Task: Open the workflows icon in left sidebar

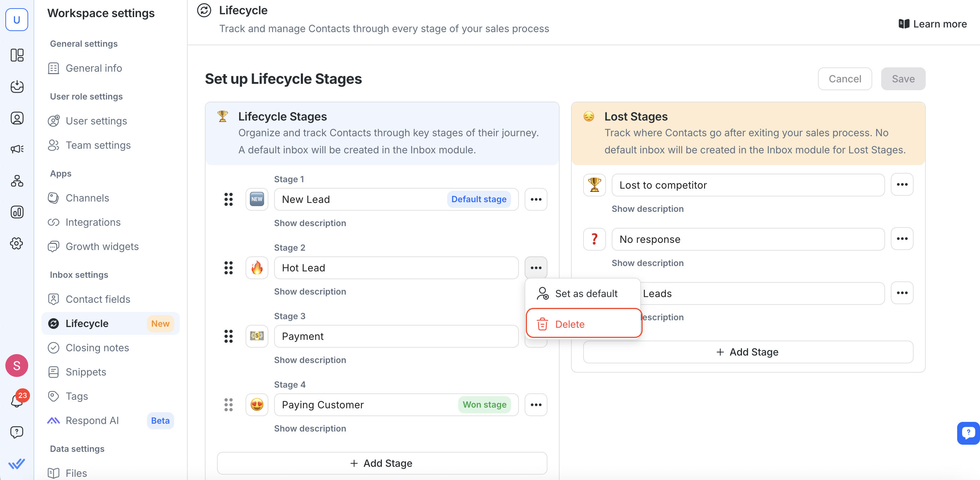Action: pyautogui.click(x=17, y=181)
